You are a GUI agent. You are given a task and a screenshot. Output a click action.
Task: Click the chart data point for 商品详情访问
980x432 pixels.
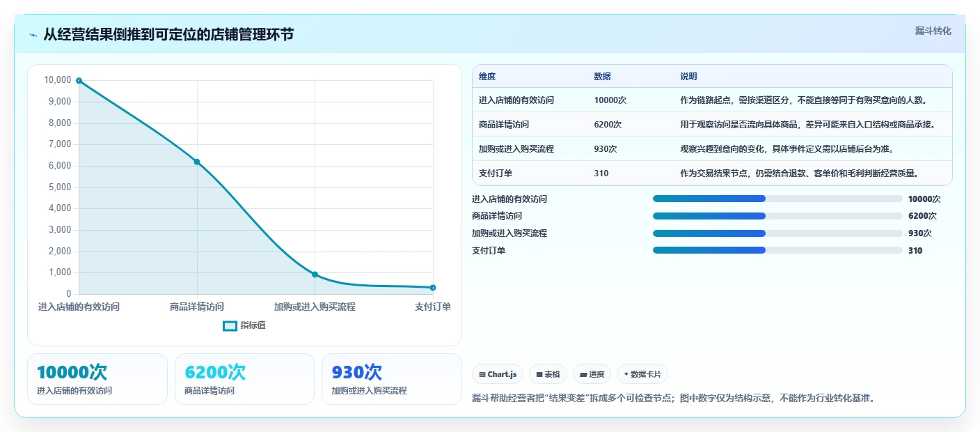(x=197, y=162)
